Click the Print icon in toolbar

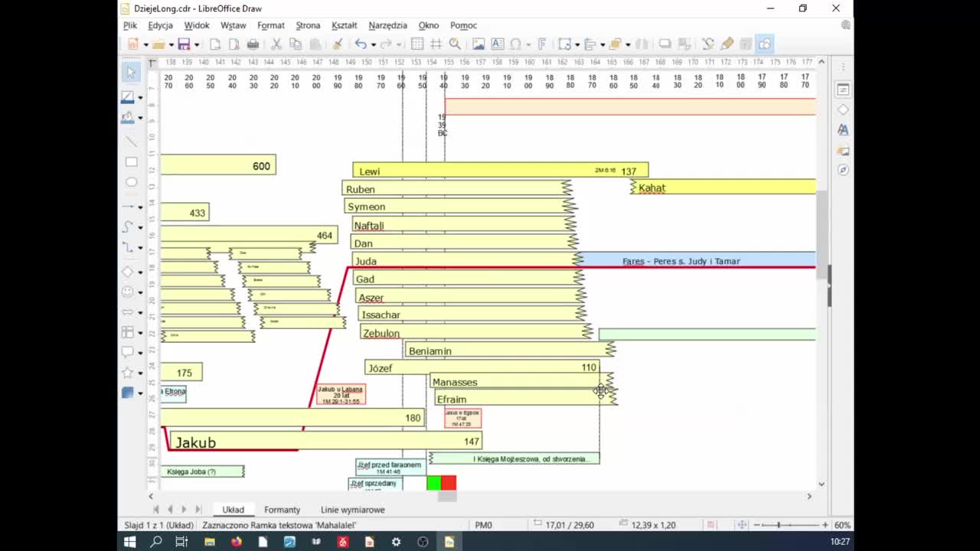tap(253, 44)
